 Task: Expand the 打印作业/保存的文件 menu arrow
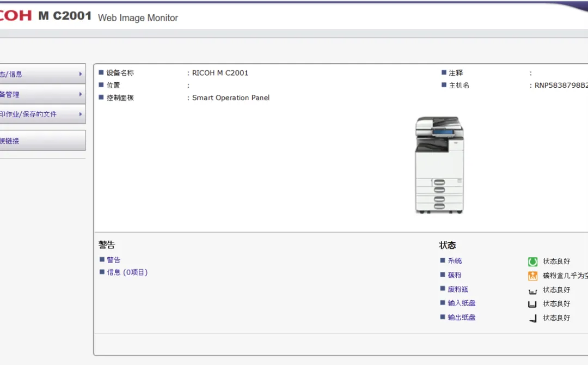pyautogui.click(x=80, y=114)
